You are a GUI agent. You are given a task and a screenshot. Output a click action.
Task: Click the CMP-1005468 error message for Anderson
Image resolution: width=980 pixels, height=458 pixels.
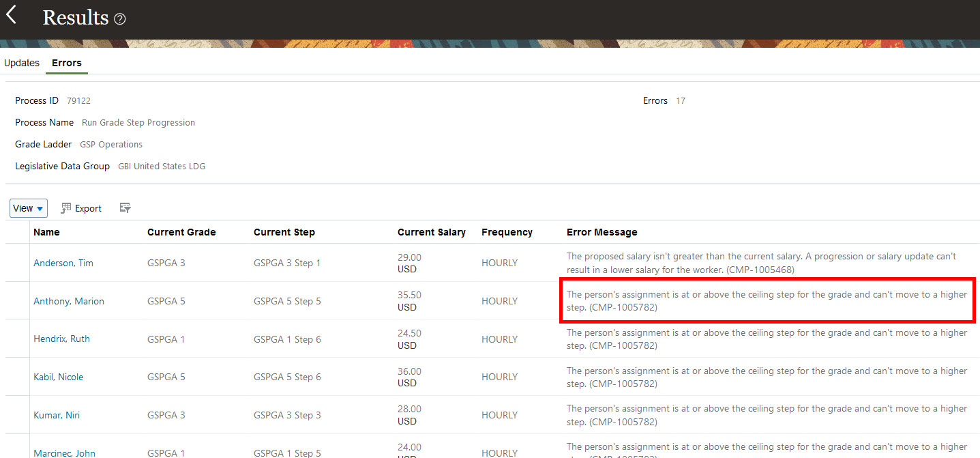761,263
